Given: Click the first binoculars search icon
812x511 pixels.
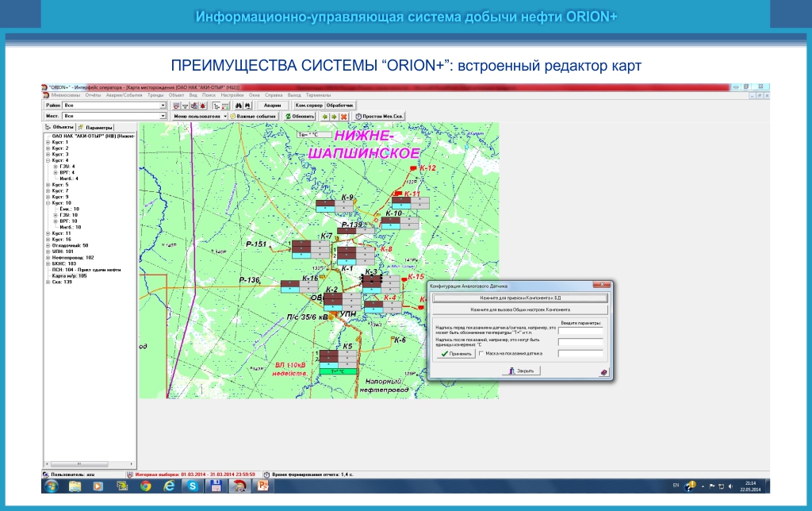Looking at the screenshot, I should [x=239, y=106].
